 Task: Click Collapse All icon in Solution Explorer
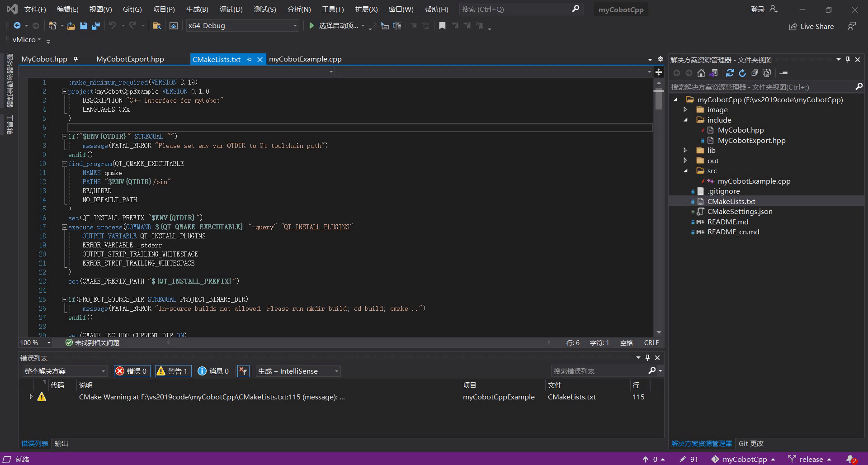click(x=755, y=73)
